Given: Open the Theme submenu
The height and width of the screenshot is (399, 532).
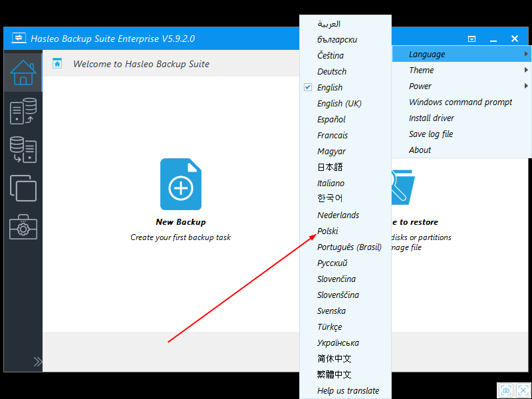Looking at the screenshot, I should click(462, 70).
